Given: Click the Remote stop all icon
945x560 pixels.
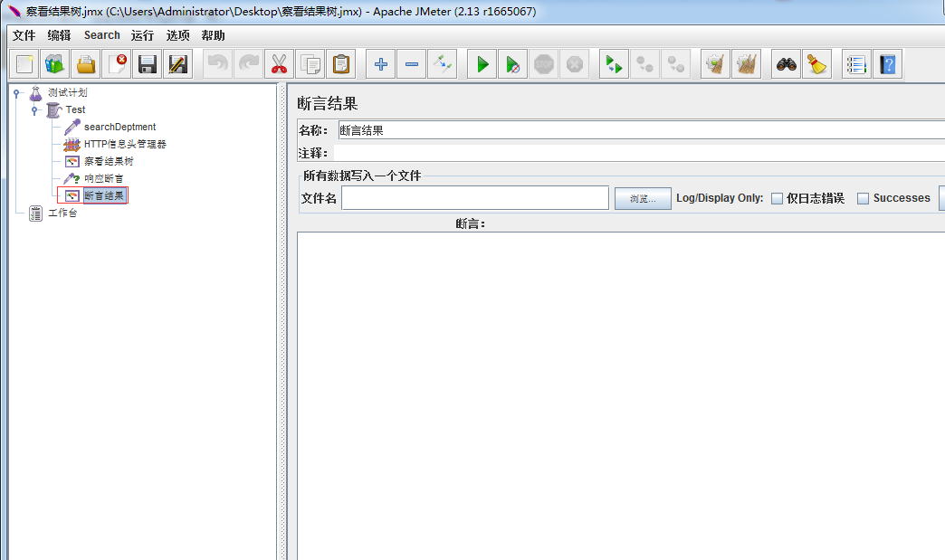Looking at the screenshot, I should click(x=644, y=64).
